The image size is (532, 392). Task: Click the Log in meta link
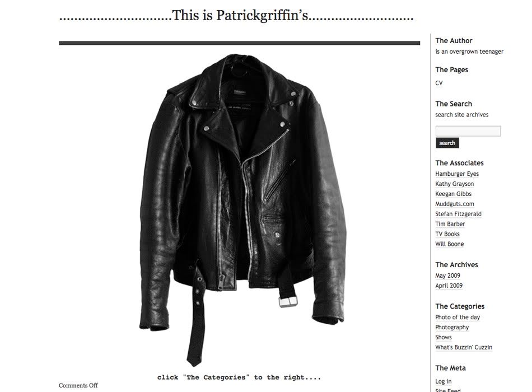[x=443, y=381]
